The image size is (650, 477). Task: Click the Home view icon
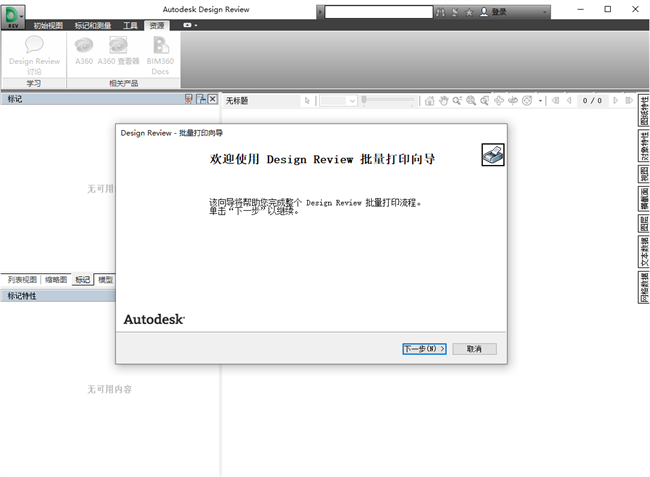click(430, 101)
